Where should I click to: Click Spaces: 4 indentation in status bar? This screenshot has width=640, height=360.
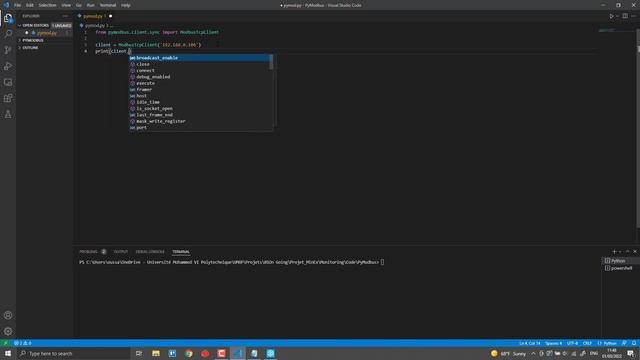pos(553,343)
